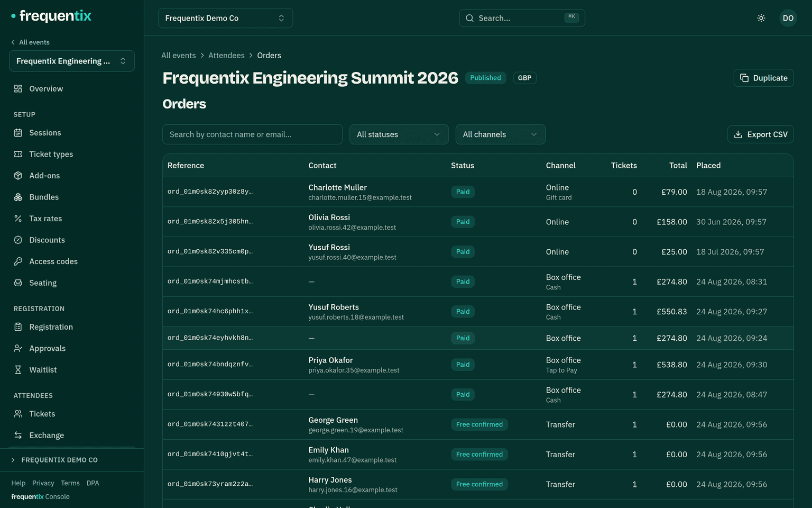Click the All events breadcrumb link
Image resolution: width=812 pixels, height=508 pixels.
[x=179, y=56]
